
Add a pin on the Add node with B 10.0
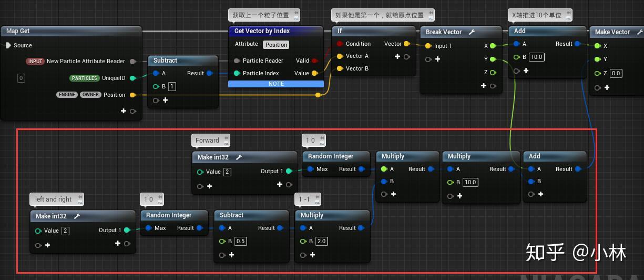pyautogui.click(x=526, y=71)
